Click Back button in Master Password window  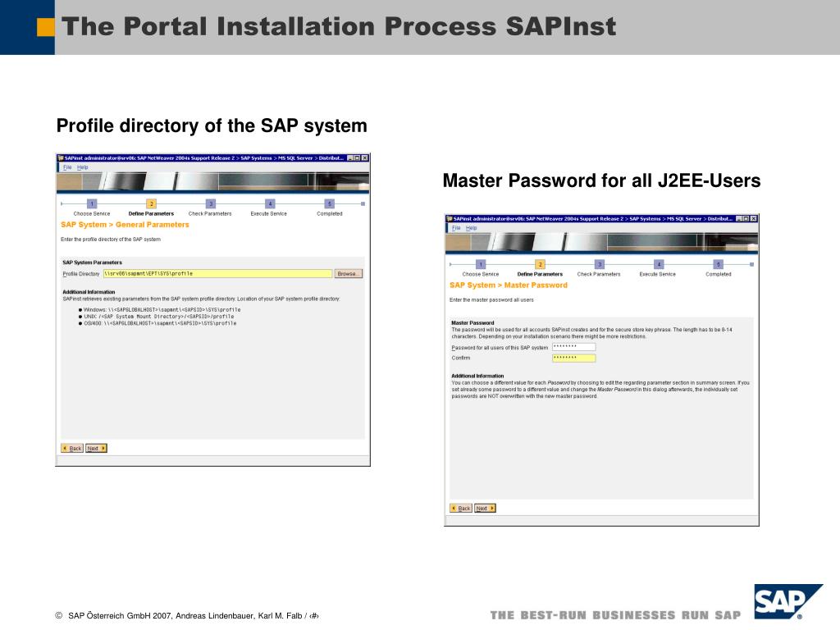461,508
